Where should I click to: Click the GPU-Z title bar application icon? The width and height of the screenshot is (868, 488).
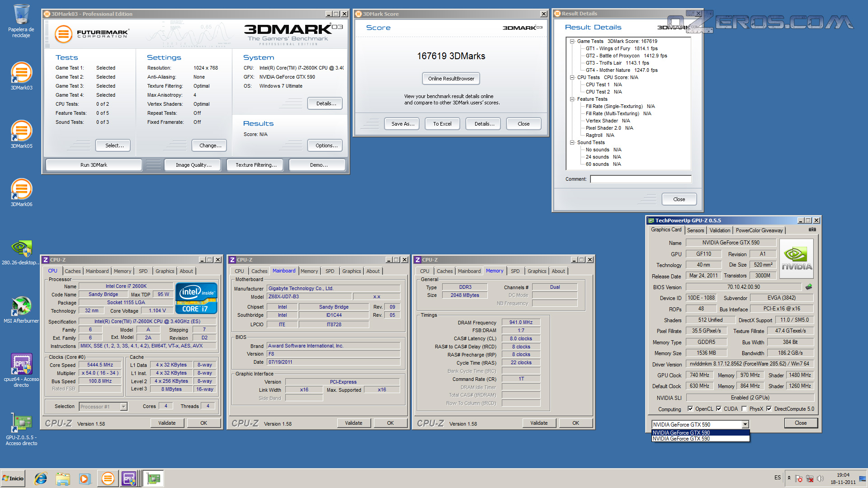pyautogui.click(x=651, y=221)
